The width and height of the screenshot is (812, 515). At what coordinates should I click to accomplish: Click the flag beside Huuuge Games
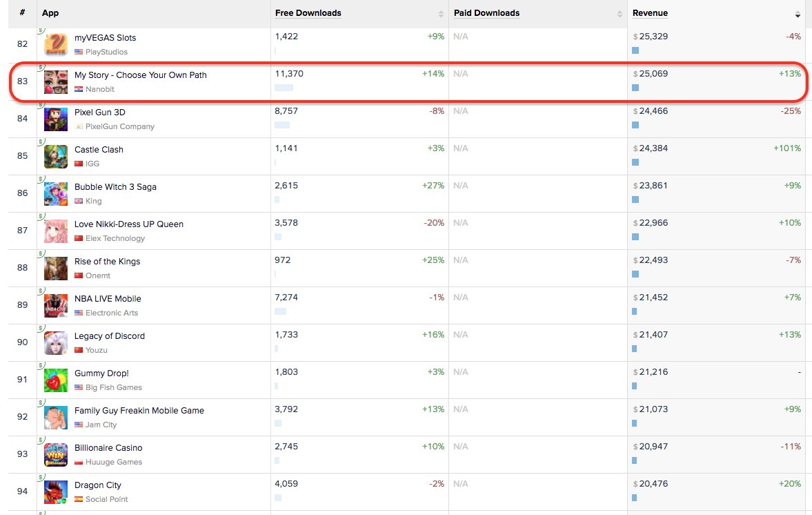point(79,462)
